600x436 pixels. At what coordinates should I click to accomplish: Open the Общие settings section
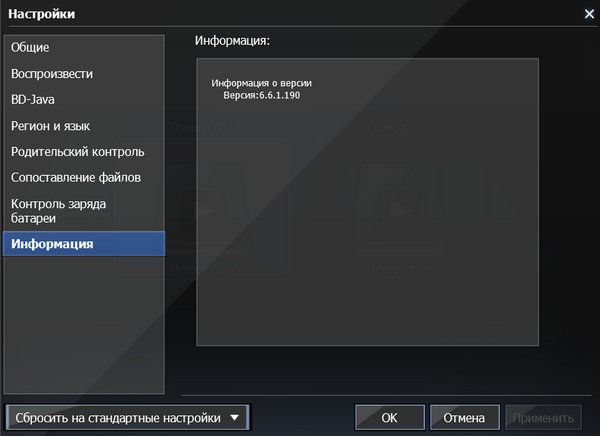84,47
